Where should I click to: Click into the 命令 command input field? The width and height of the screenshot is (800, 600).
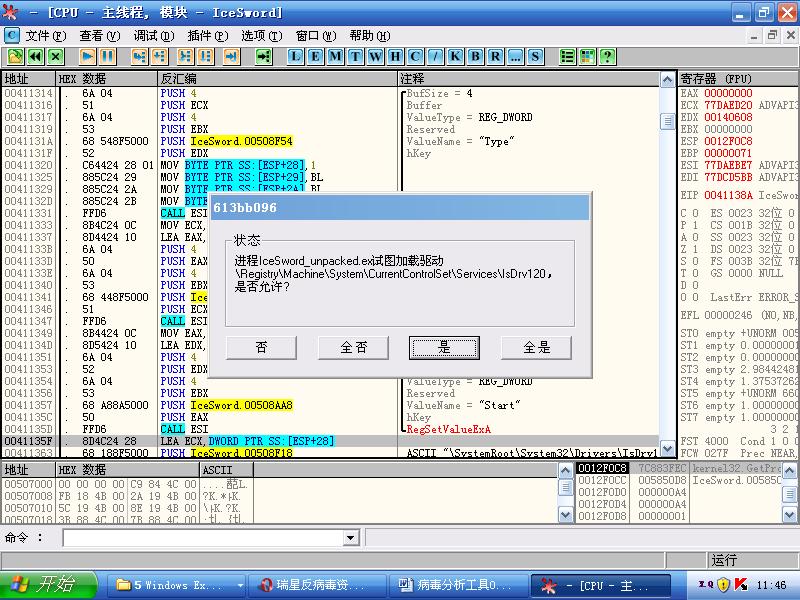[203, 538]
